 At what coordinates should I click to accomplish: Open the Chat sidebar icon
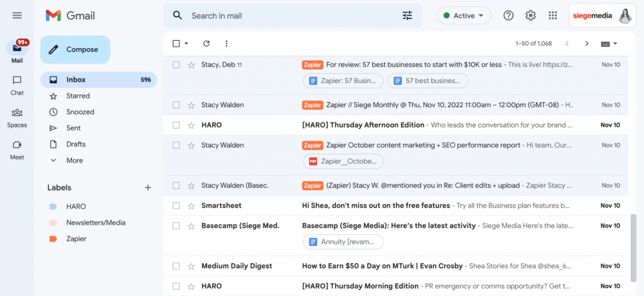pos(17,84)
